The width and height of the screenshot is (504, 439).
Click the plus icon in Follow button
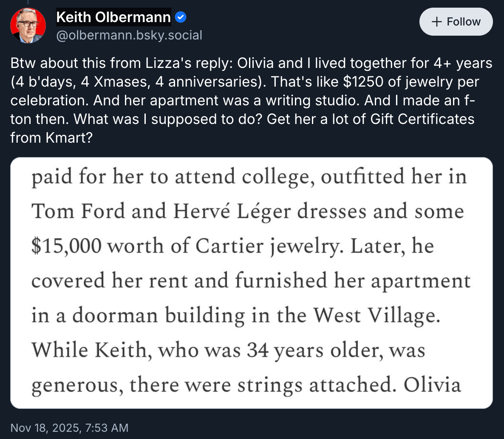coord(437,22)
